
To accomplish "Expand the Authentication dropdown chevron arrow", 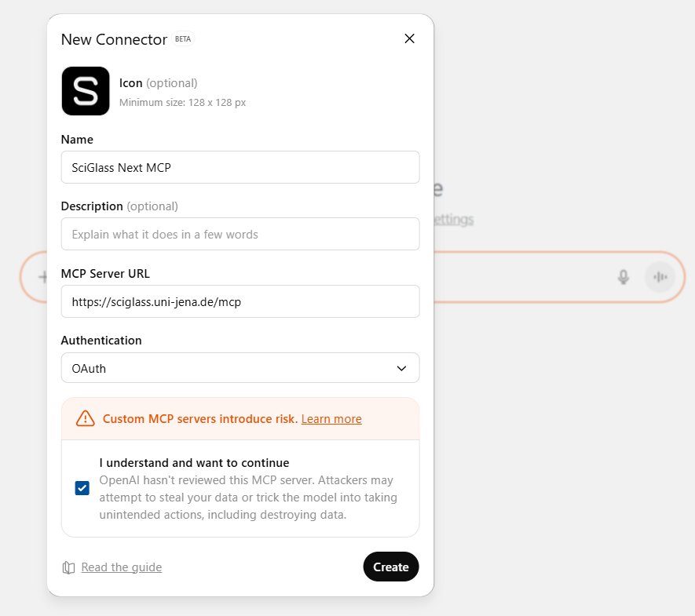I will coord(401,368).
